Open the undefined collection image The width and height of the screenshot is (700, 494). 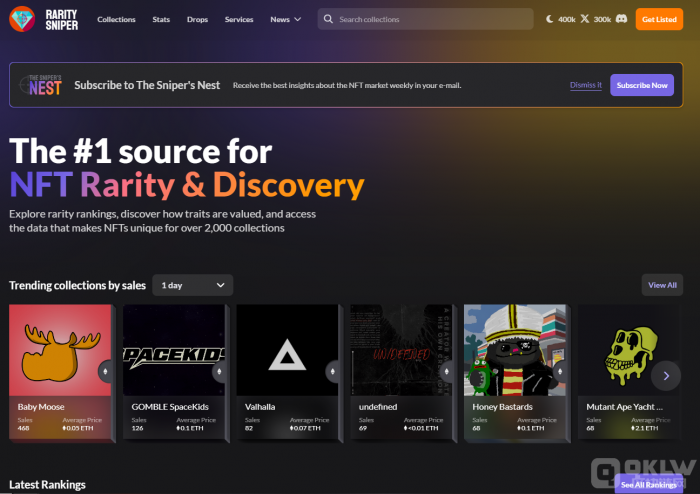click(401, 350)
